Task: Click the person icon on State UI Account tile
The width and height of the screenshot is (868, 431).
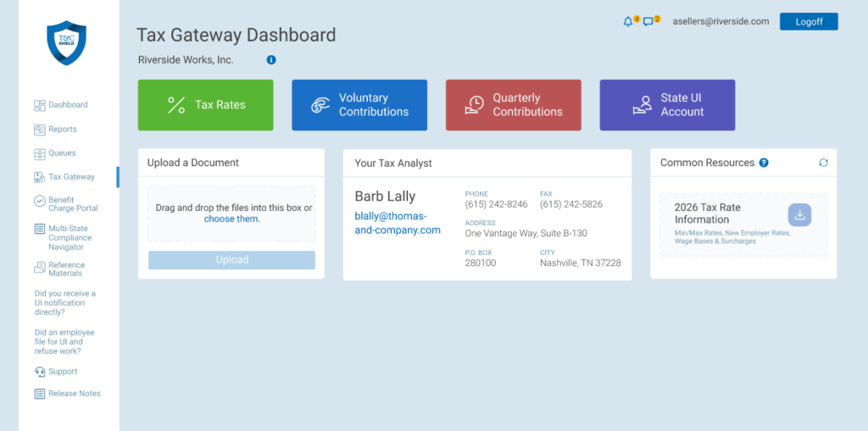Action: click(x=643, y=105)
